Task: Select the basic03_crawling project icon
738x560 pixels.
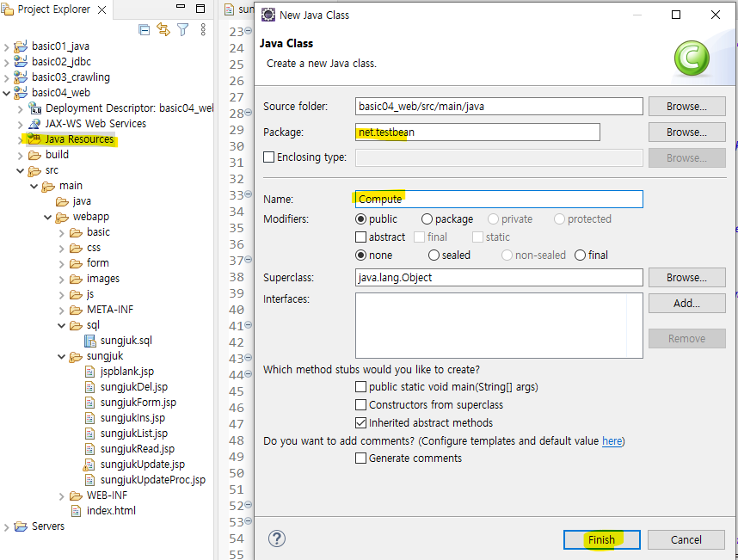Action: click(21, 77)
